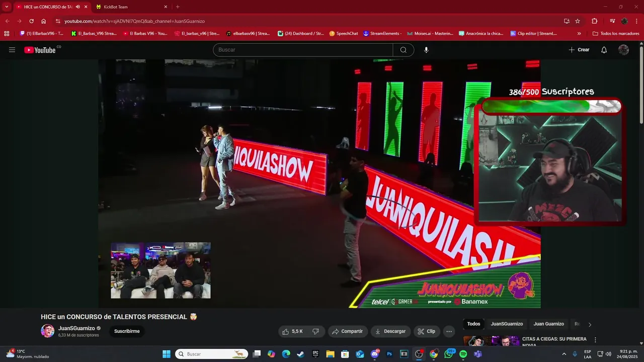Viewport: 644px width, 362px height.
Task: Switch the ESP LAA input language
Action: pyautogui.click(x=588, y=354)
